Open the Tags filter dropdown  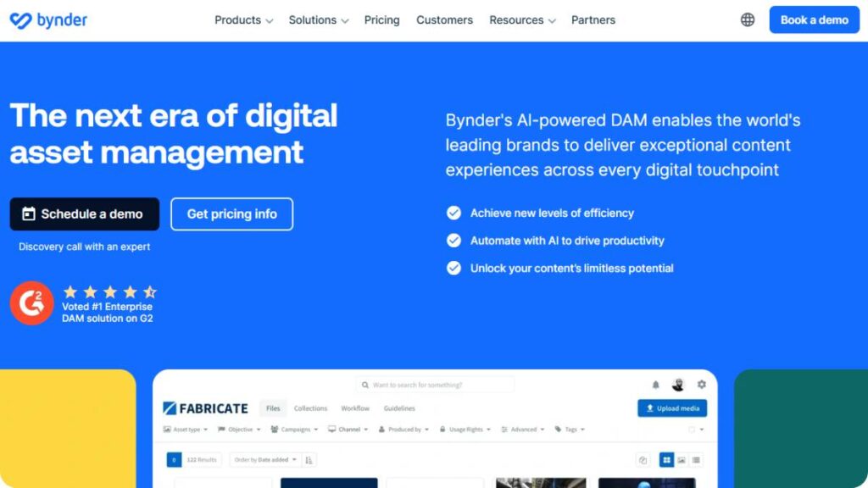570,430
